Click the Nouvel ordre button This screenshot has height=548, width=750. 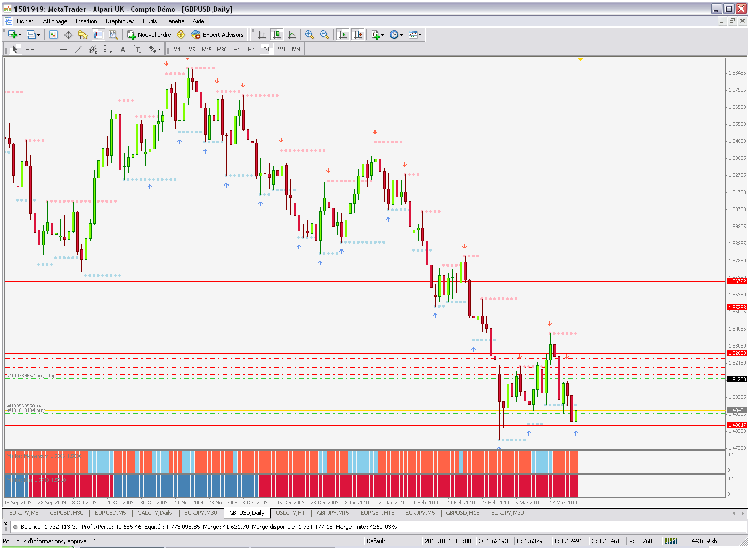149,34
